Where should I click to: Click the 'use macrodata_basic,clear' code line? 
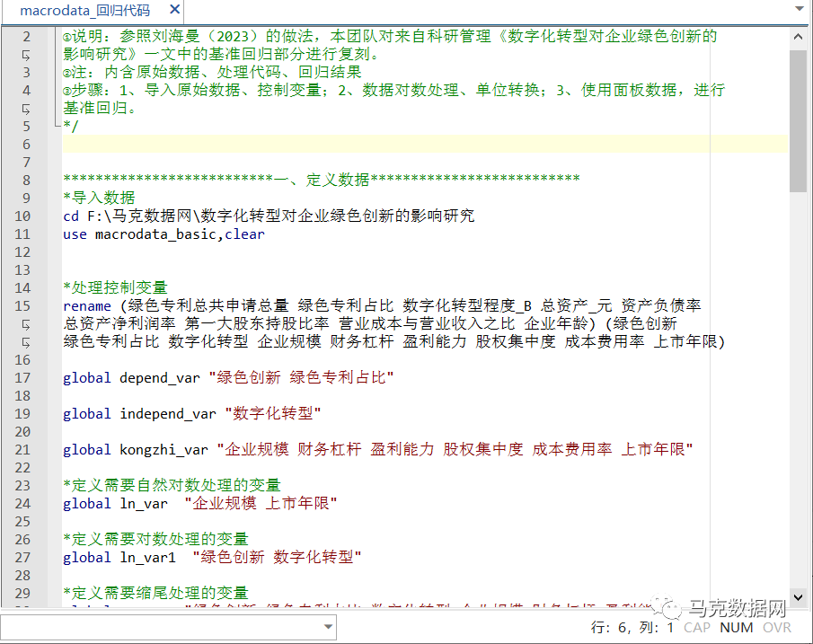tap(163, 234)
